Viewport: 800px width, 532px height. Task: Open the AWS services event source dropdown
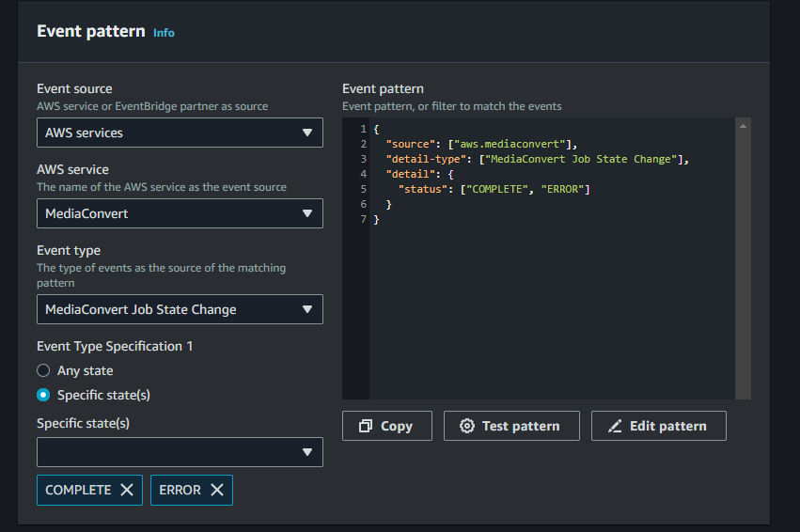click(179, 133)
